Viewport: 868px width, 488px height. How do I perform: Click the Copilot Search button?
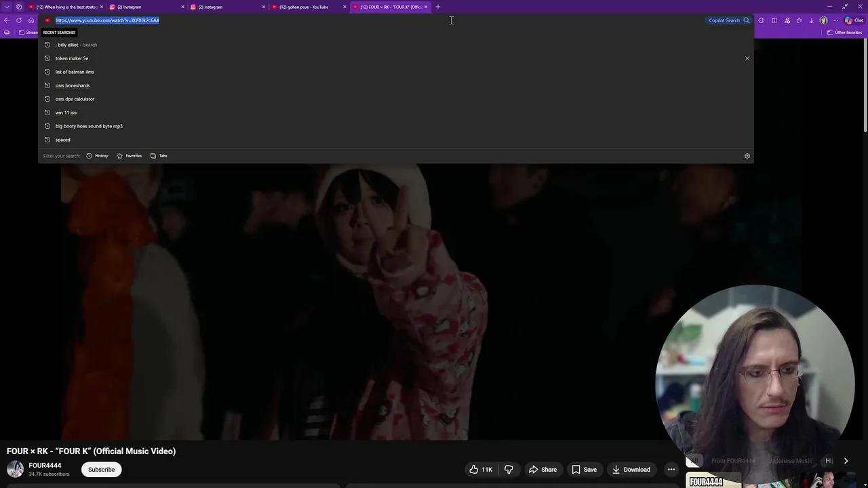[x=728, y=20]
